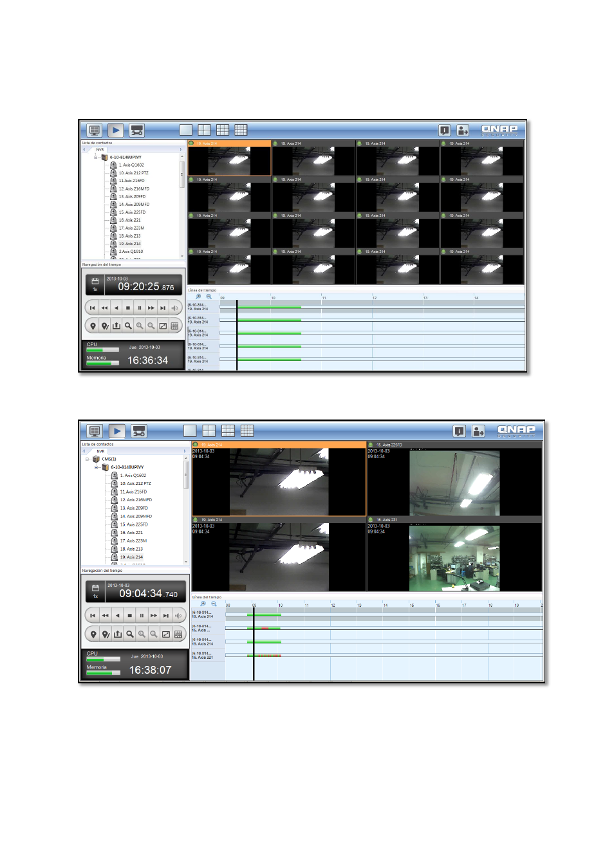
Task: Toggle audio speaker in lower screenshot controls
Action: tap(178, 616)
